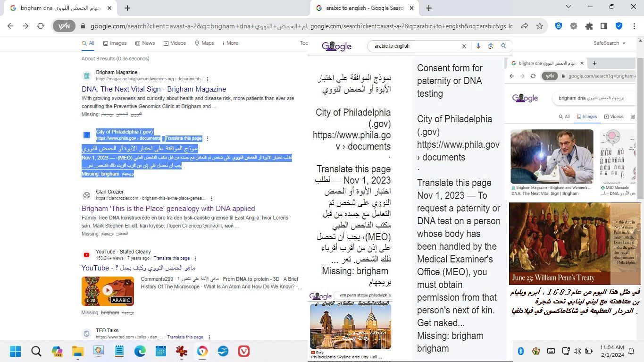
Task: Click the Google logo on the translate page
Action: [337, 46]
